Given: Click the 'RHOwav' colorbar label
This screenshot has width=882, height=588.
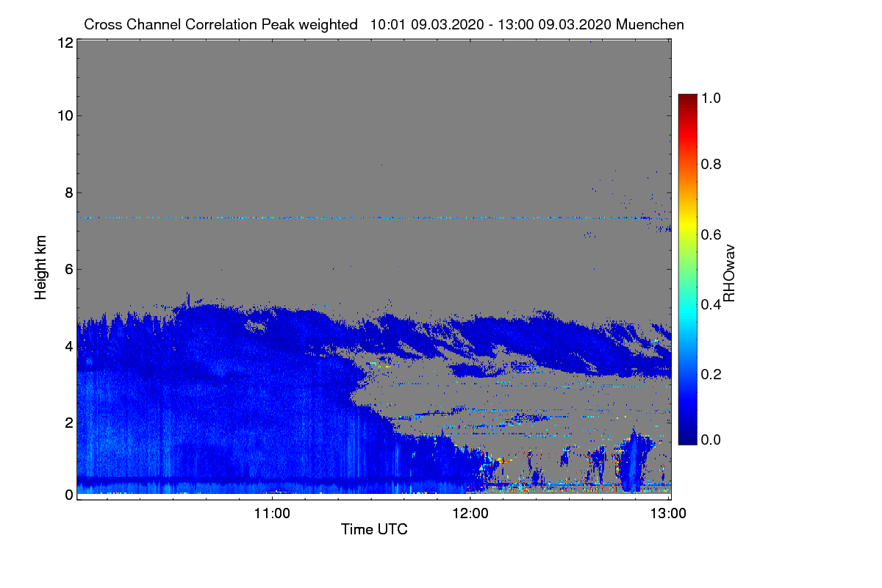Looking at the screenshot, I should point(729,273).
